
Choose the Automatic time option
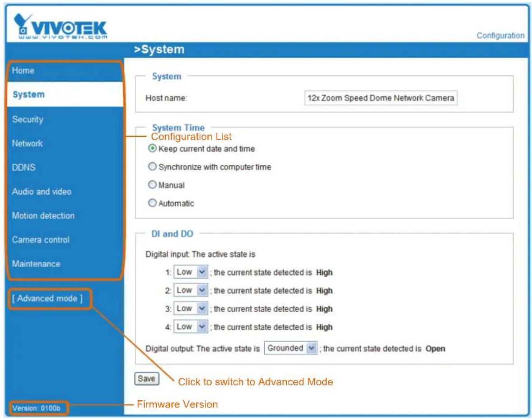point(152,203)
